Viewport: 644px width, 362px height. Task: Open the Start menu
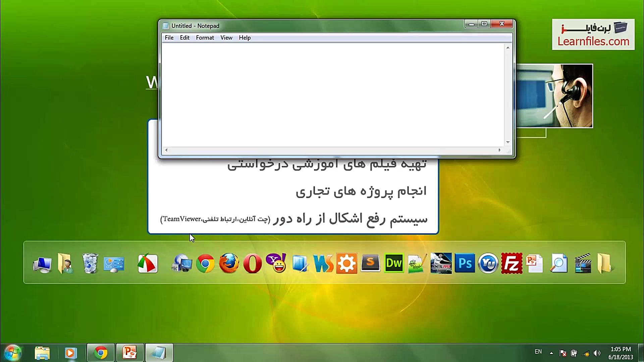pyautogui.click(x=12, y=352)
